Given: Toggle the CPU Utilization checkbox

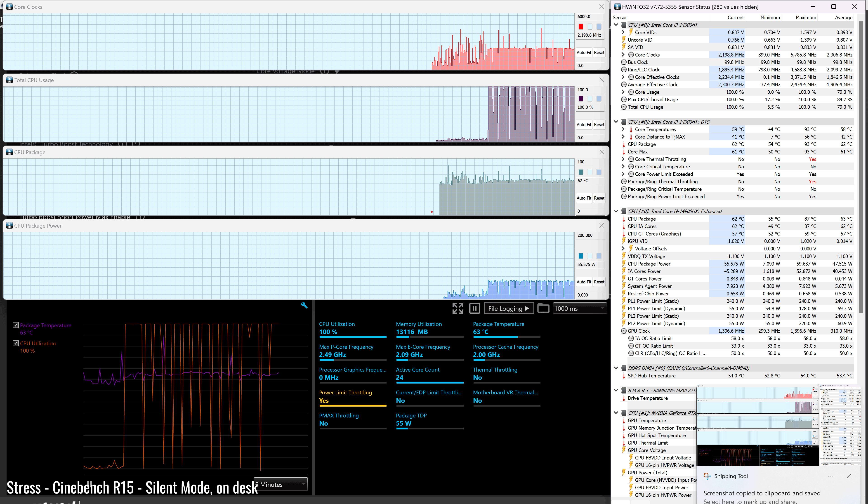Looking at the screenshot, I should pos(16,343).
